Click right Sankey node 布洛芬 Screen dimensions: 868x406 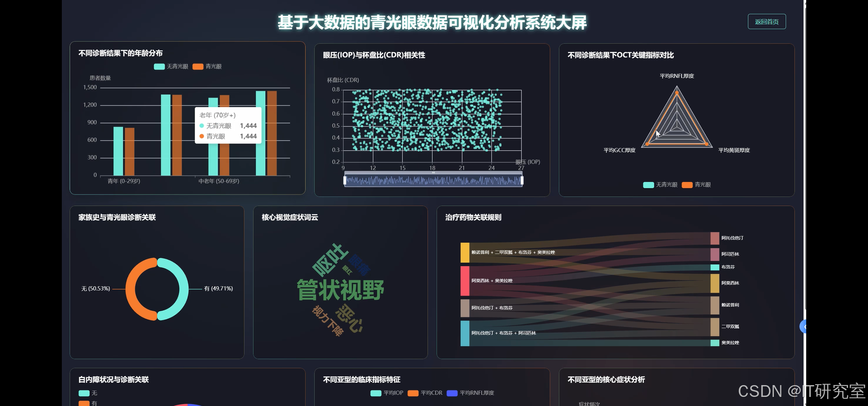tap(715, 267)
